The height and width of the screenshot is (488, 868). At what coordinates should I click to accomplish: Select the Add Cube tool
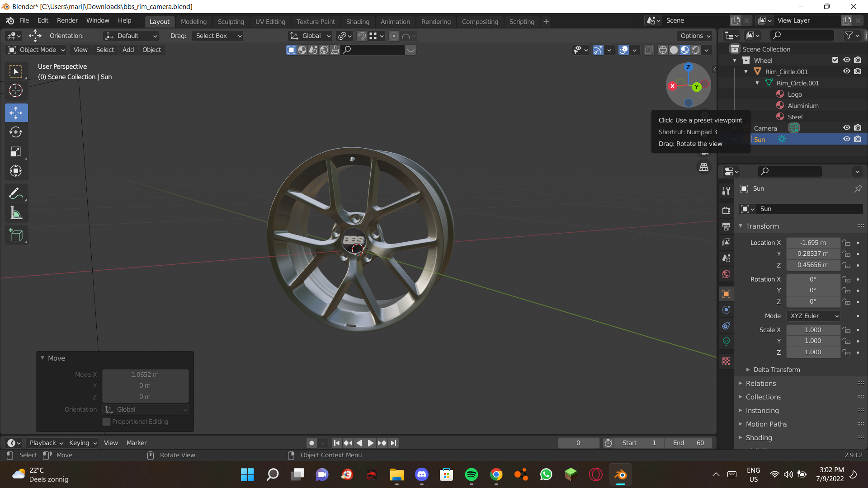coord(16,235)
